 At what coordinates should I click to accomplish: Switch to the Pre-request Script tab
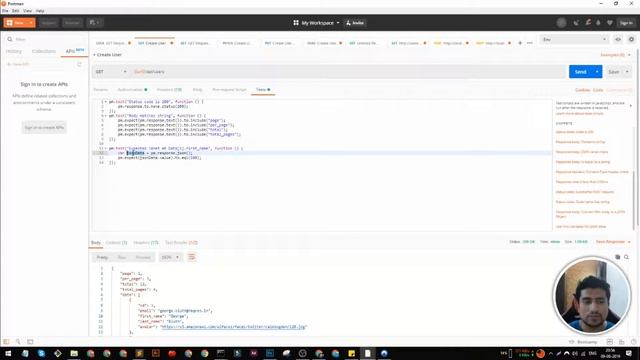229,89
